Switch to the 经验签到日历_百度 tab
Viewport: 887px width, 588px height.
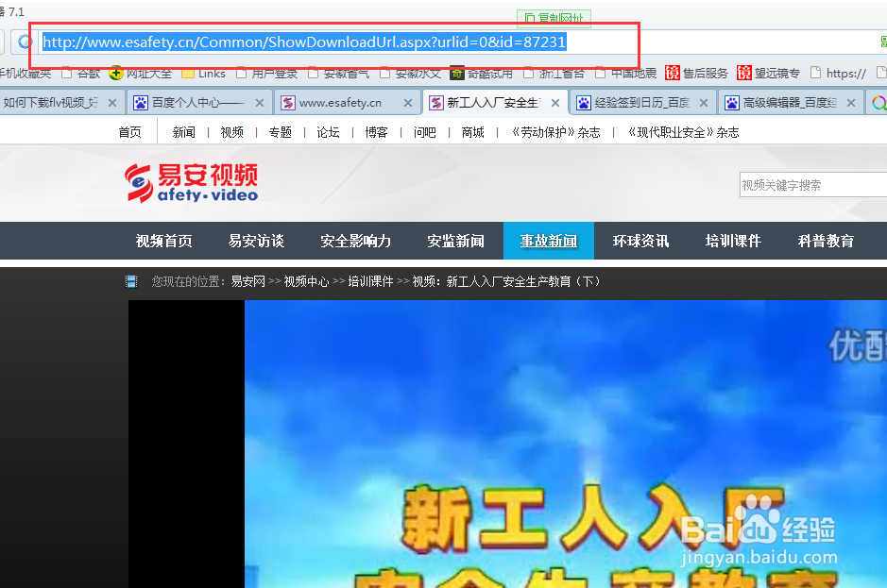click(x=642, y=102)
